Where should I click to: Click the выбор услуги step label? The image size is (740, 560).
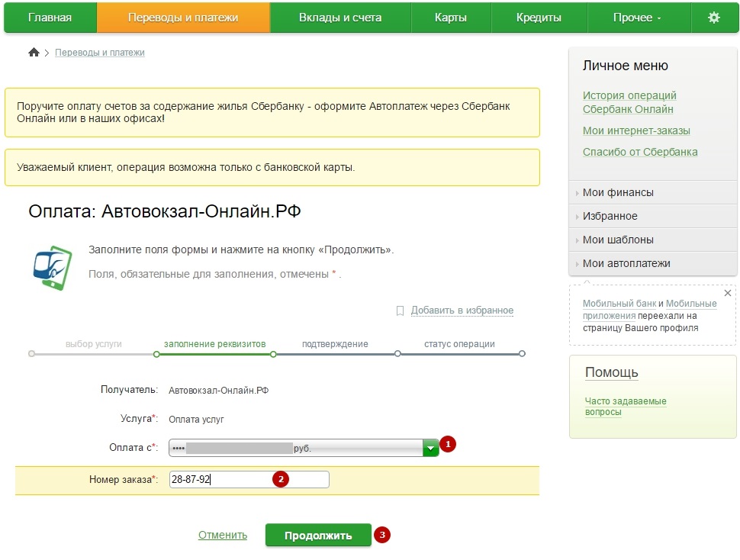93,344
